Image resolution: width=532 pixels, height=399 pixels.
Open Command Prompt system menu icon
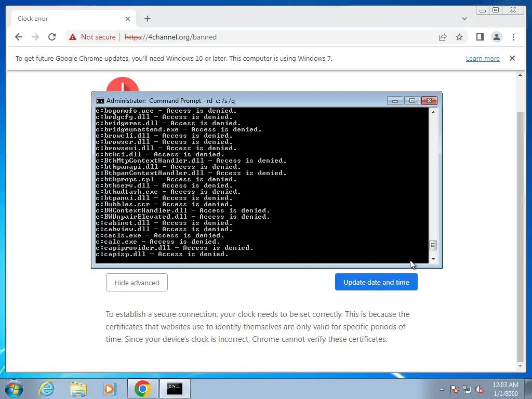point(100,101)
